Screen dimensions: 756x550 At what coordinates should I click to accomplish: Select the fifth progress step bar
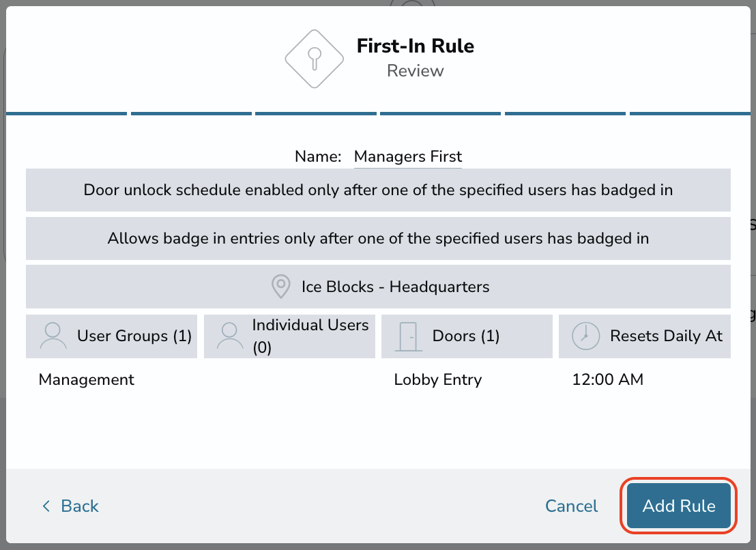click(x=565, y=114)
